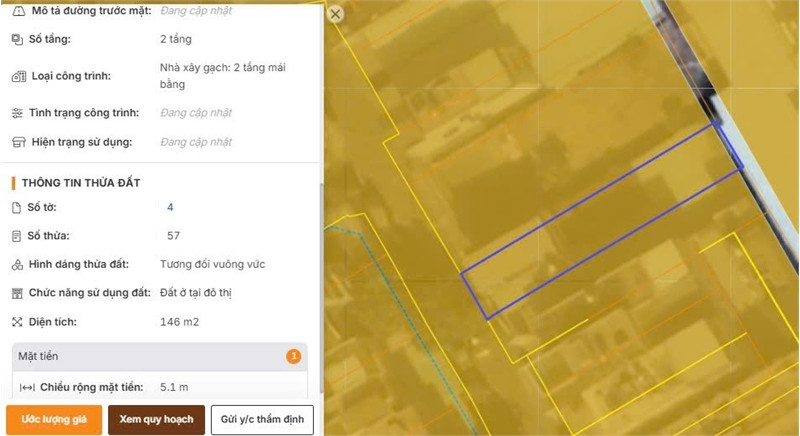Click the Ước lượng giá button

point(54,420)
